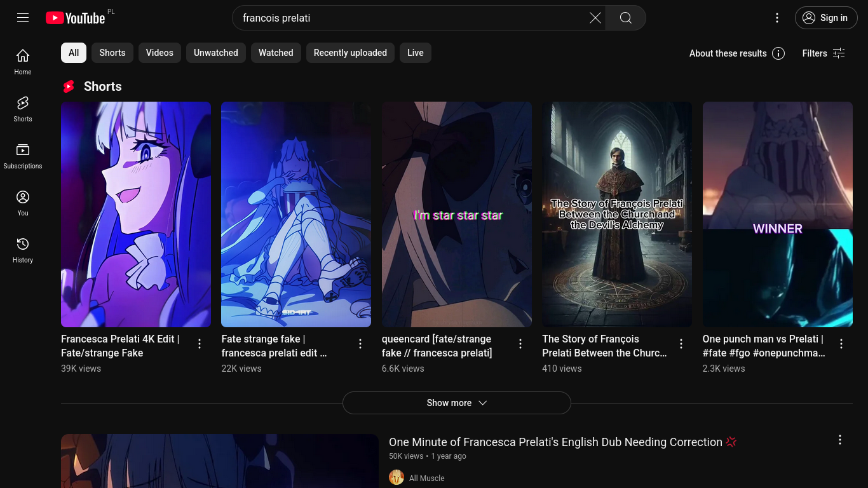Open more options for Francesca Prelati 4K Edit
This screenshot has width=868, height=488.
click(200, 344)
